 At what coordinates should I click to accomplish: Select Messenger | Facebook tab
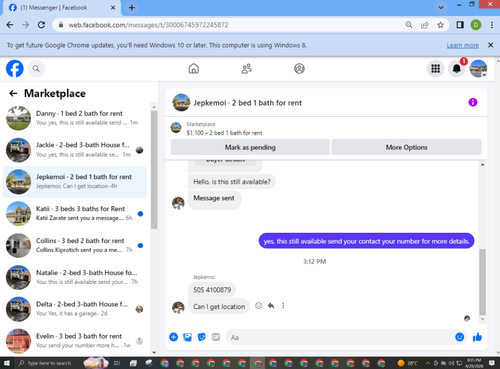coord(62,8)
